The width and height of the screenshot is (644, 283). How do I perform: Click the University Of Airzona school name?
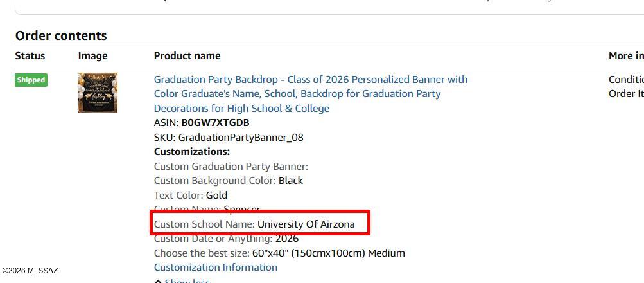(306, 224)
